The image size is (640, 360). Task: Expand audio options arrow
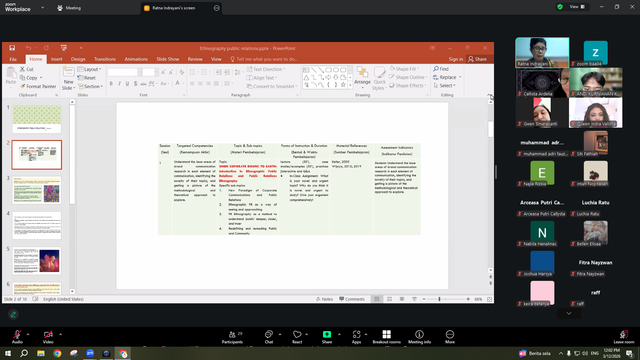[x=28, y=334]
